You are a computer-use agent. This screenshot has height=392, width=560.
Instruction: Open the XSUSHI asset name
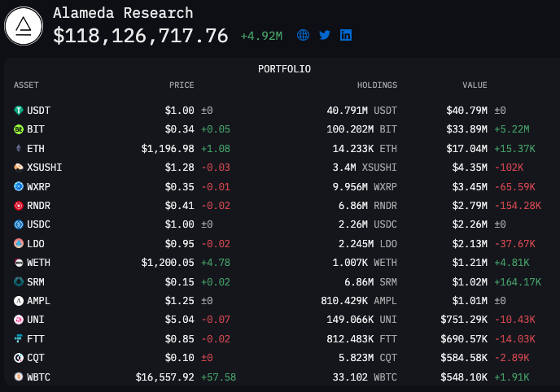pyautogui.click(x=44, y=168)
